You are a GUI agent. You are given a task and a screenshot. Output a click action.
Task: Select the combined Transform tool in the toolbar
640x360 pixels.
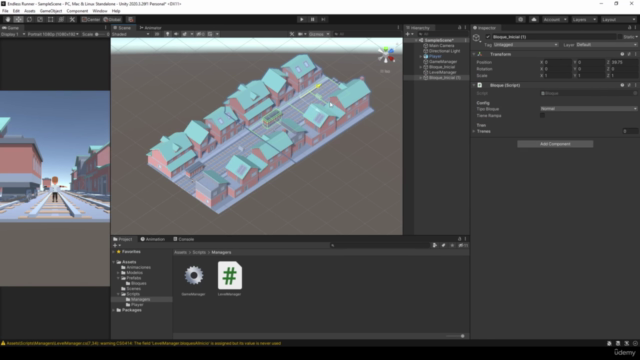point(61,19)
